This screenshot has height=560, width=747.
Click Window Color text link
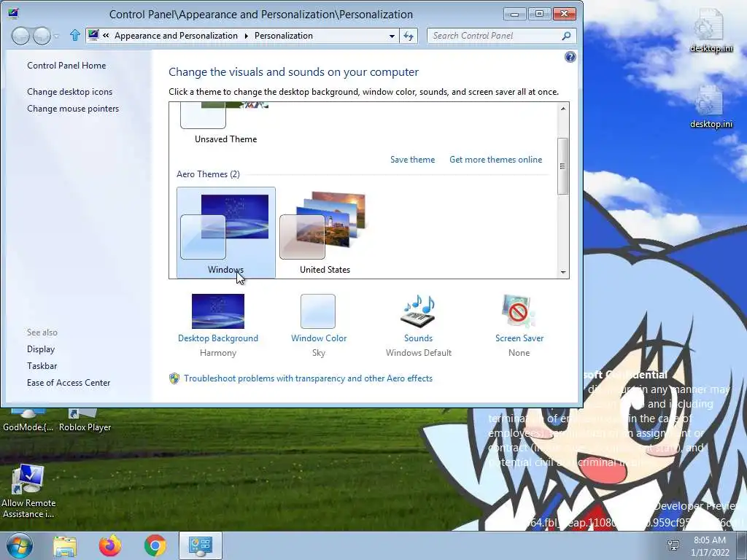pos(319,338)
